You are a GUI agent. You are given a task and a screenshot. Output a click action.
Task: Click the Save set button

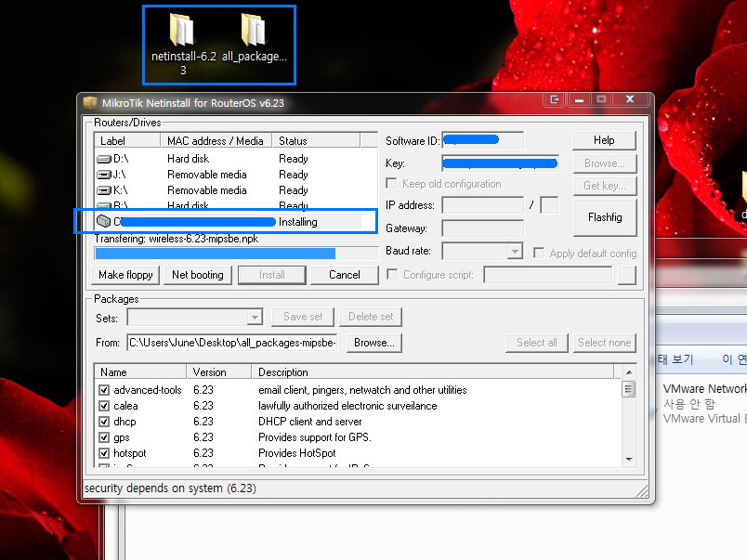tap(303, 317)
